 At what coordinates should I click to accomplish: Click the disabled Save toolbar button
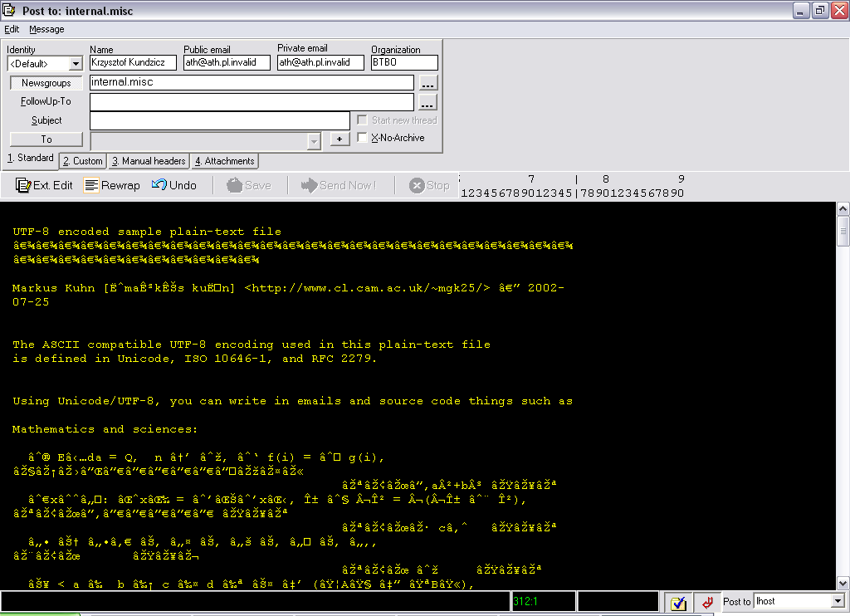249,185
